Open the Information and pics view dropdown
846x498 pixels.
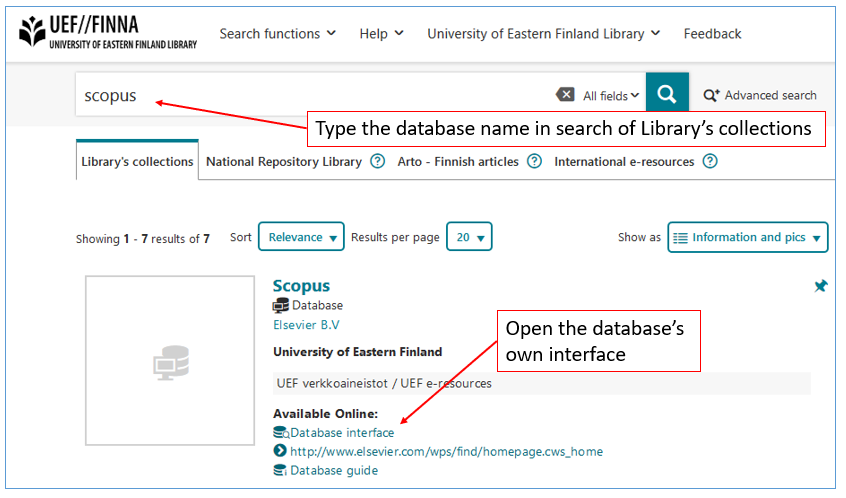coord(747,237)
